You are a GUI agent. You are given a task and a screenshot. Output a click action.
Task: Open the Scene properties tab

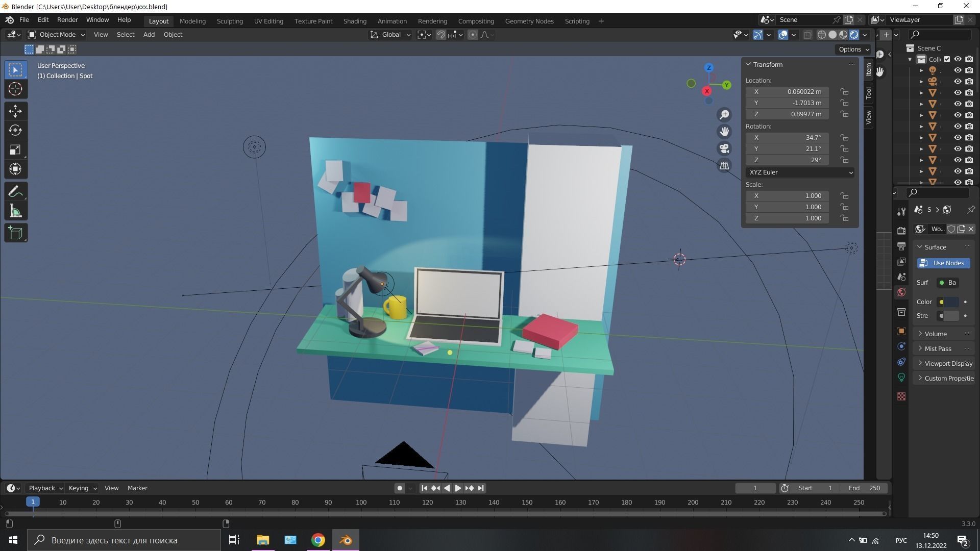pyautogui.click(x=901, y=277)
